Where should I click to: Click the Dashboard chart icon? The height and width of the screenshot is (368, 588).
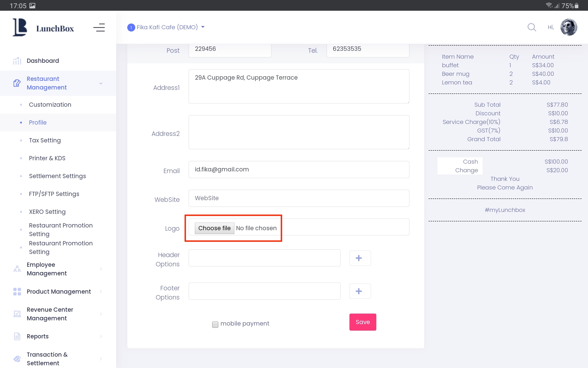17,61
